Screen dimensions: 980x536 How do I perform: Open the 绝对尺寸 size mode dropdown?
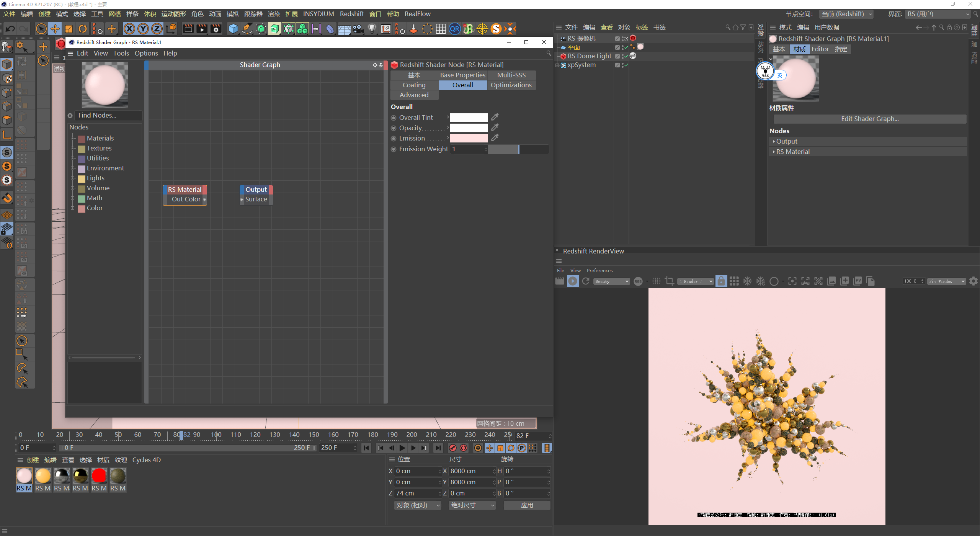tap(472, 505)
